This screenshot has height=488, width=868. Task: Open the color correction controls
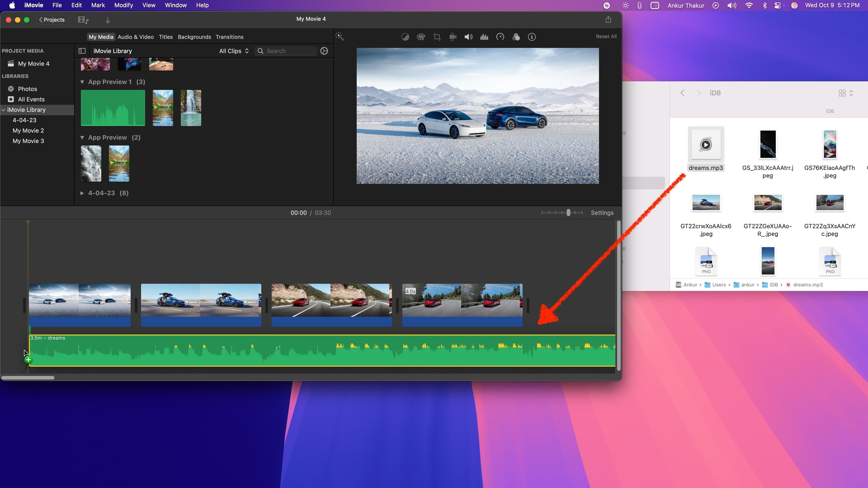point(421,37)
